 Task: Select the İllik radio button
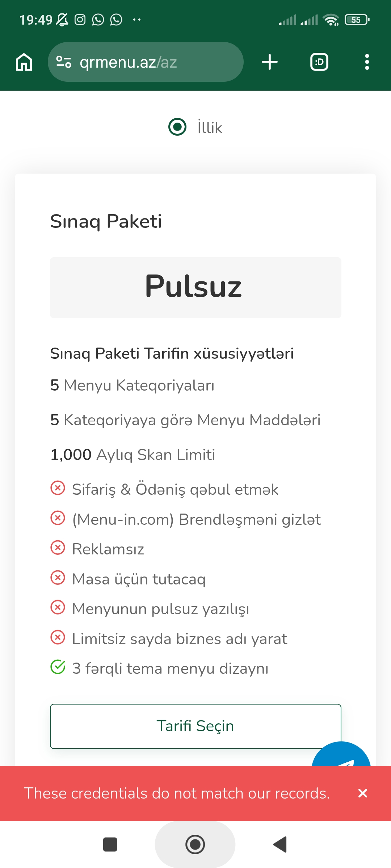click(x=177, y=127)
